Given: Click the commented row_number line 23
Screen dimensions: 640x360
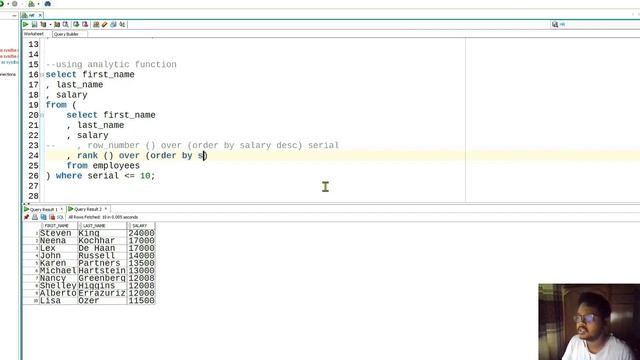Looking at the screenshot, I should pos(192,145).
